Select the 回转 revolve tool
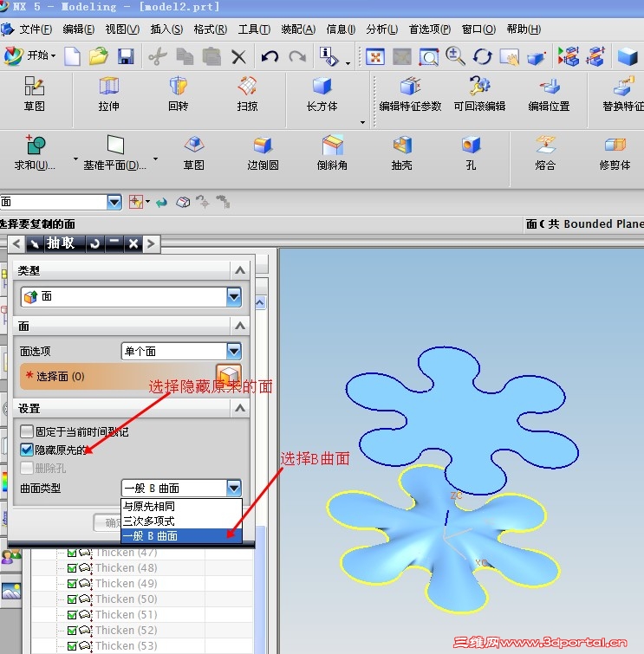644x654 pixels. [179, 94]
